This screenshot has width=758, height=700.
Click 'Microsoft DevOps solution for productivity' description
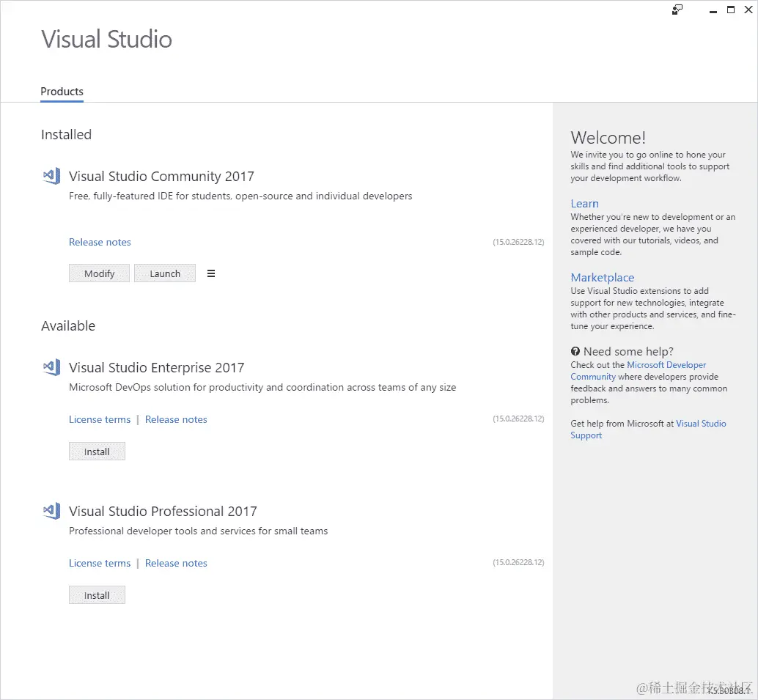pos(262,387)
